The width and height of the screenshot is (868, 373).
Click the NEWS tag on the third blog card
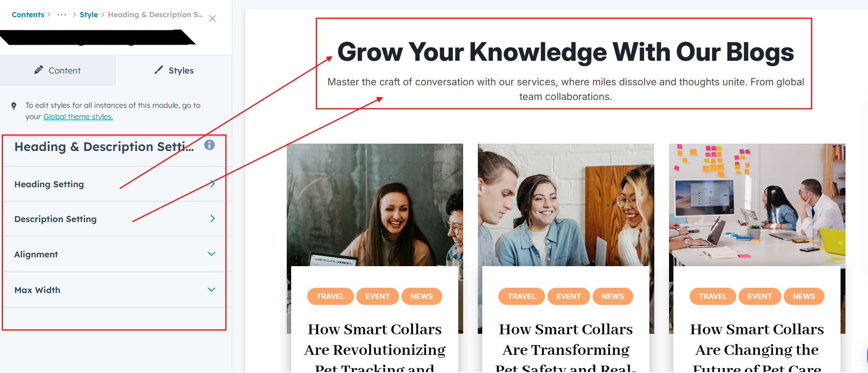[x=804, y=296]
